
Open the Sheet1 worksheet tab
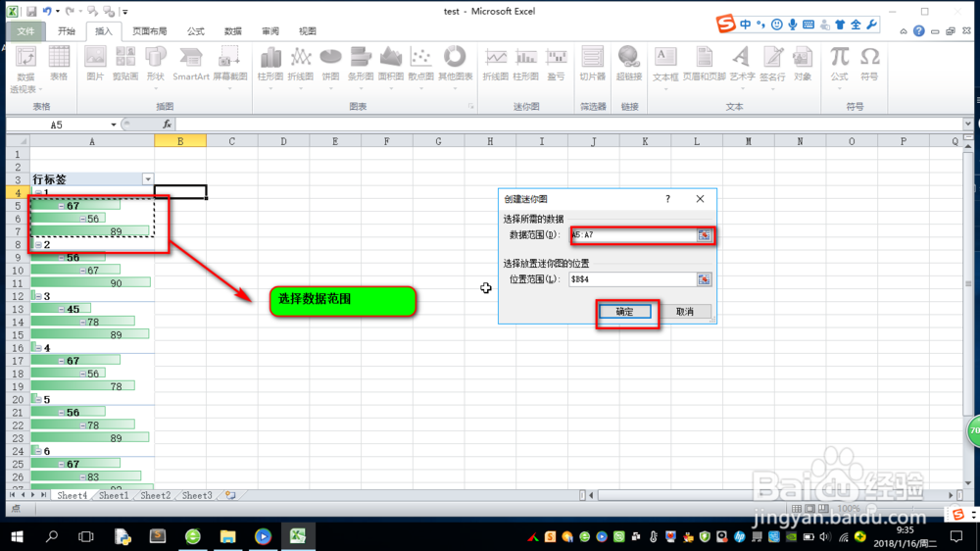pyautogui.click(x=113, y=495)
